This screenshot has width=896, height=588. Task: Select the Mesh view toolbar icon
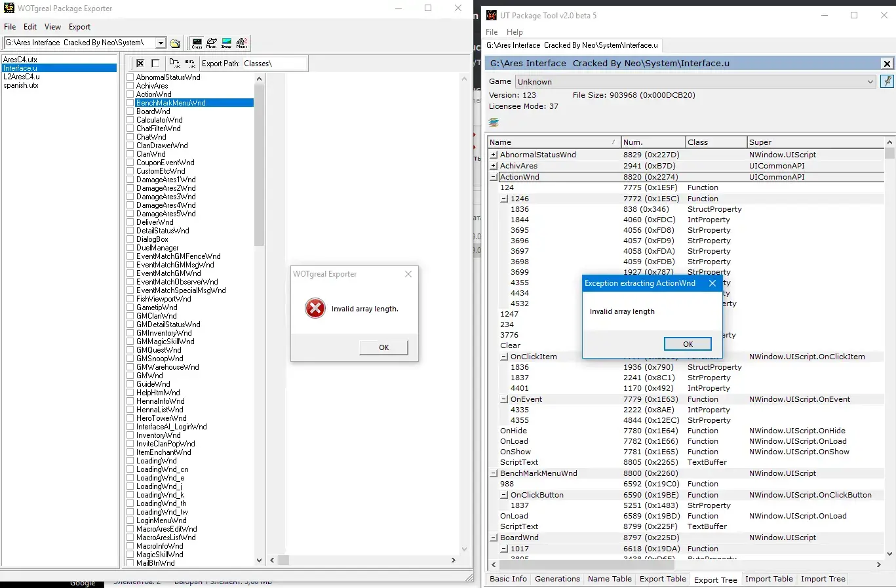coord(212,43)
